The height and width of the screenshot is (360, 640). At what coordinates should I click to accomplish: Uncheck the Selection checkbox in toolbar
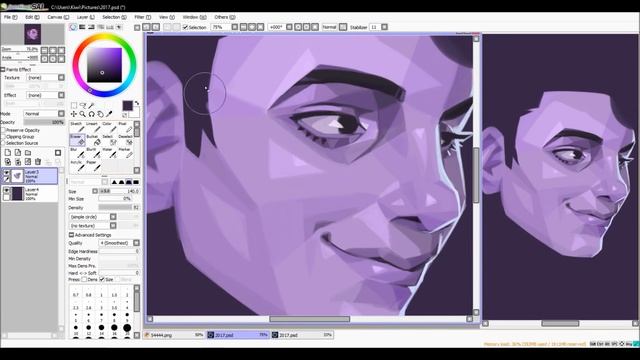(185, 27)
